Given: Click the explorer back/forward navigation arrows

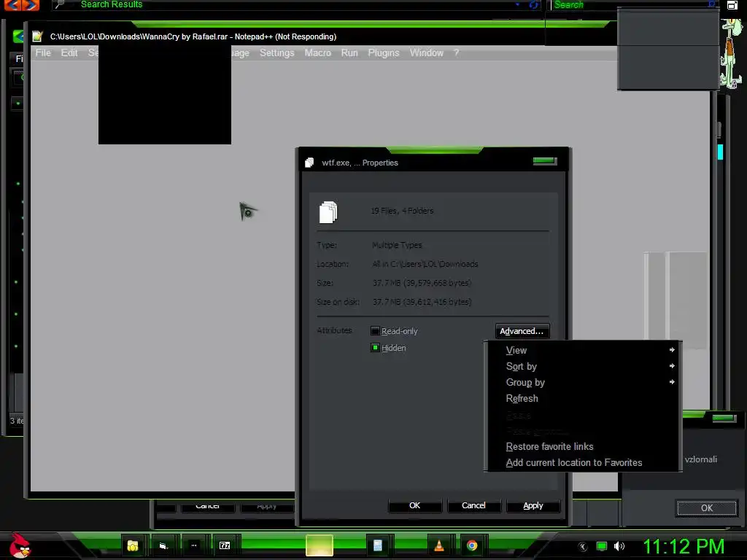Looking at the screenshot, I should [x=22, y=5].
